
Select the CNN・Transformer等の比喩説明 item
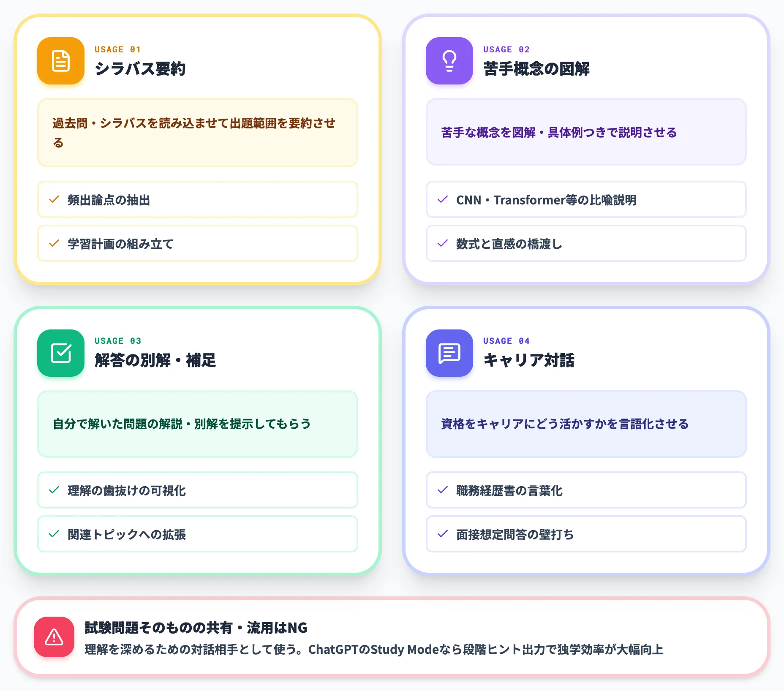[586, 199]
